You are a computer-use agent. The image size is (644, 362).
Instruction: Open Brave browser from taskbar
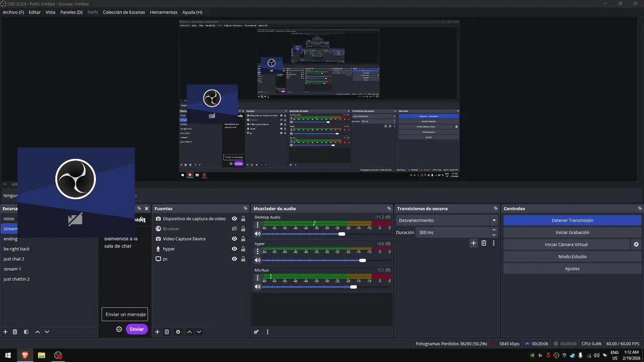coord(25,355)
